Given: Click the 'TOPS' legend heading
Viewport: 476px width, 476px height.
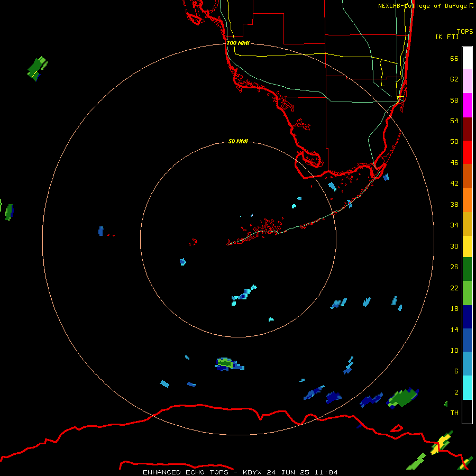Looking at the screenshot, I should [x=465, y=32].
